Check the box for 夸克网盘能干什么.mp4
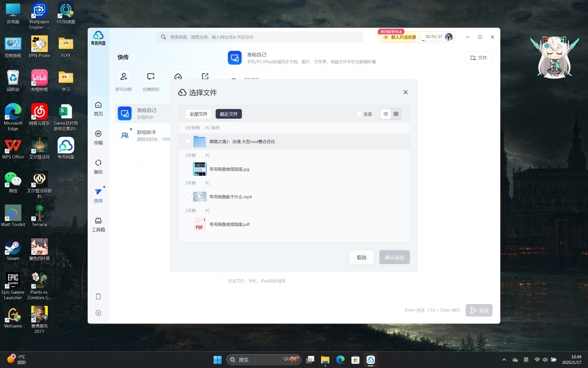The width and height of the screenshot is (588, 368). (187, 197)
